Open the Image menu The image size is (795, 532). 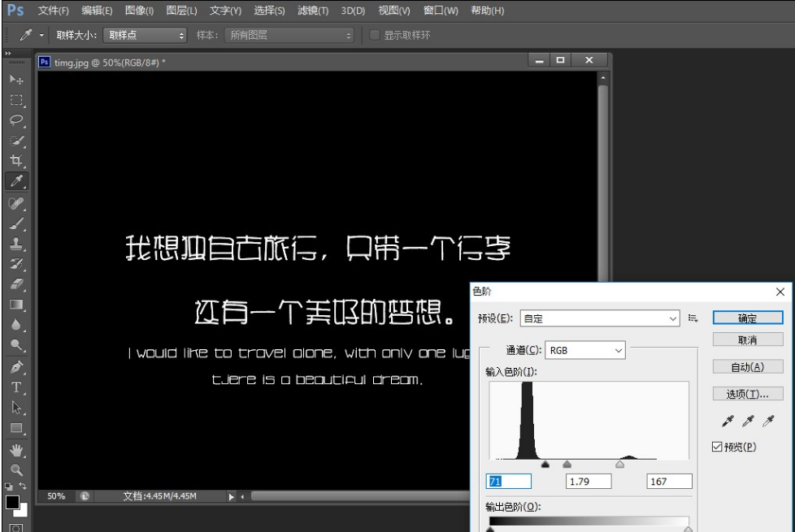coord(139,10)
